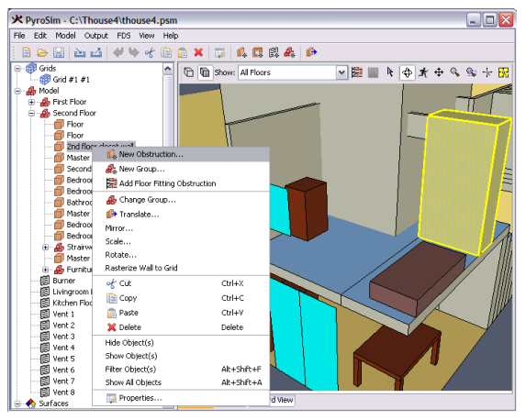The image size is (526, 420).
Task: Open the FDS menu
Action: coord(123,36)
